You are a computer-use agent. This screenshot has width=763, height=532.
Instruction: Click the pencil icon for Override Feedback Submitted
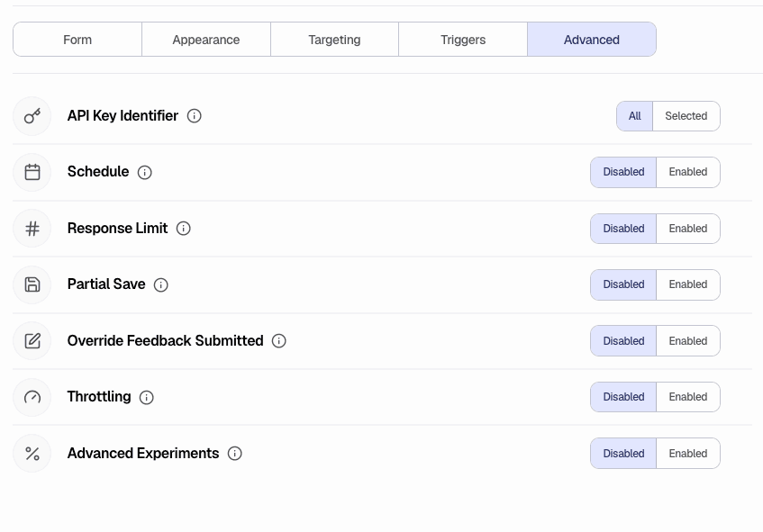click(x=32, y=341)
